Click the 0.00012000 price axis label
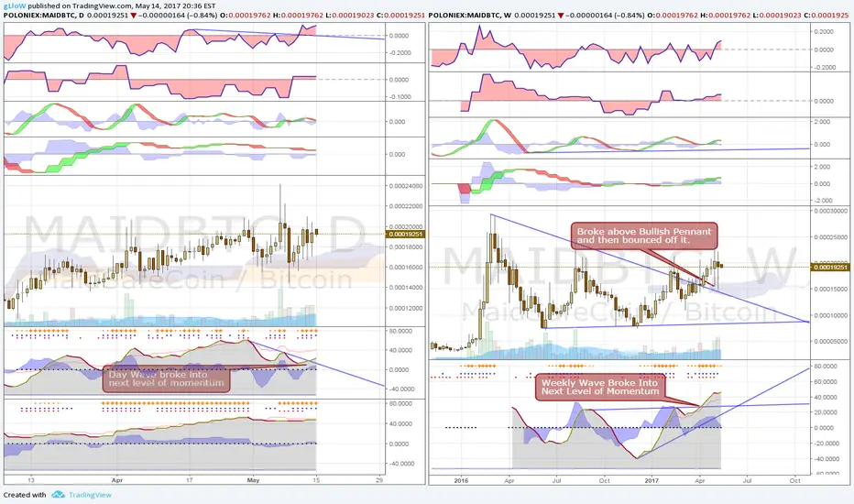Screen dimensions: 854x504 coord(406,308)
